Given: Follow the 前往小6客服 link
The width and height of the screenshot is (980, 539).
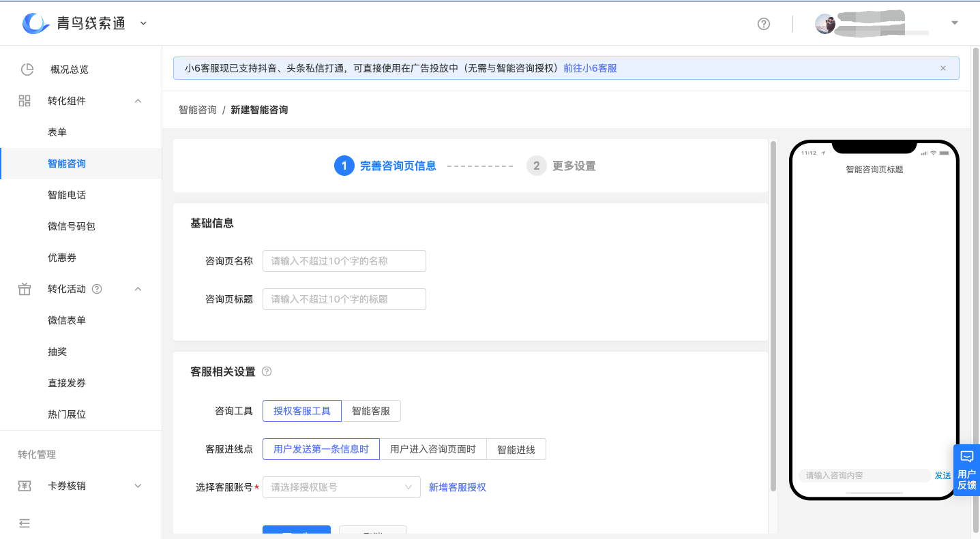Looking at the screenshot, I should 589,67.
